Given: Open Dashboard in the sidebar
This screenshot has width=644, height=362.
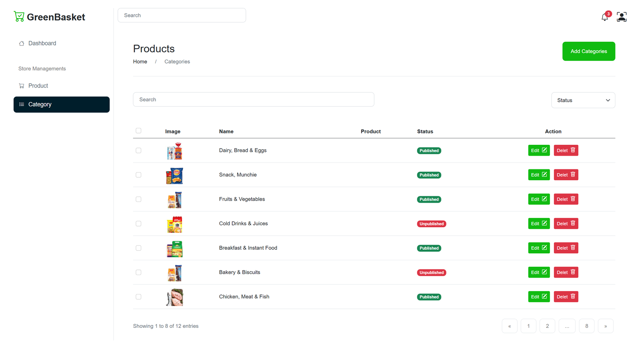Looking at the screenshot, I should click(x=42, y=43).
